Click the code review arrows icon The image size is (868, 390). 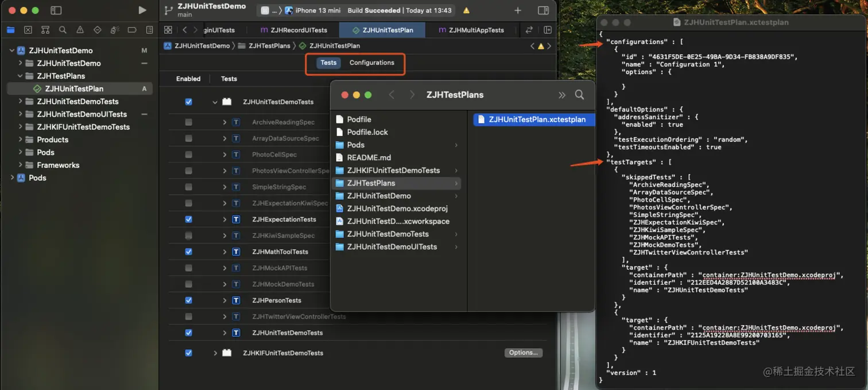529,30
